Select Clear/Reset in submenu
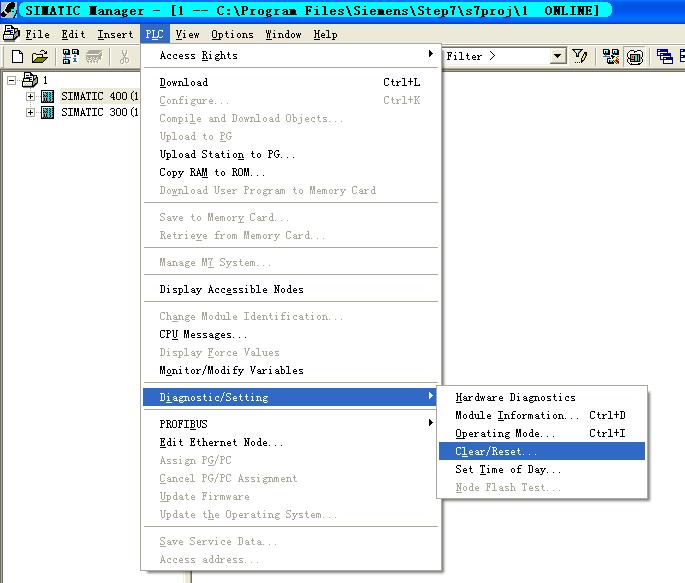Image resolution: width=685 pixels, height=583 pixels. (x=542, y=451)
